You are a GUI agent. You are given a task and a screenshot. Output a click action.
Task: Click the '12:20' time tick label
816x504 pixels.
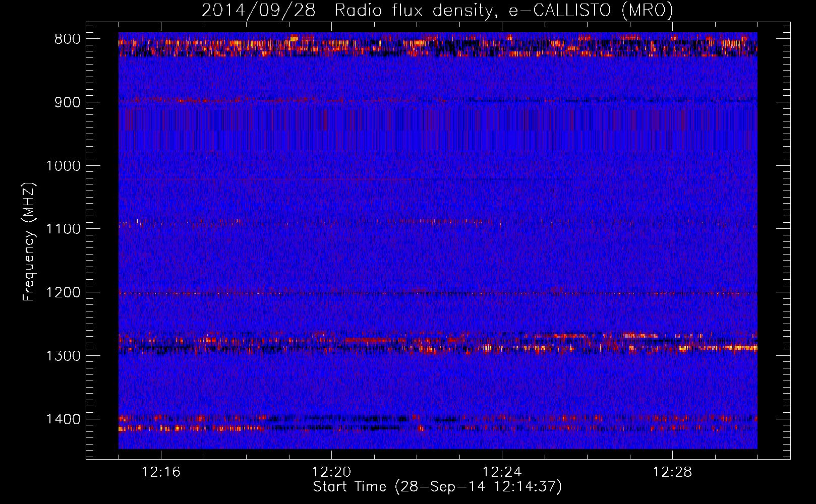point(331,472)
